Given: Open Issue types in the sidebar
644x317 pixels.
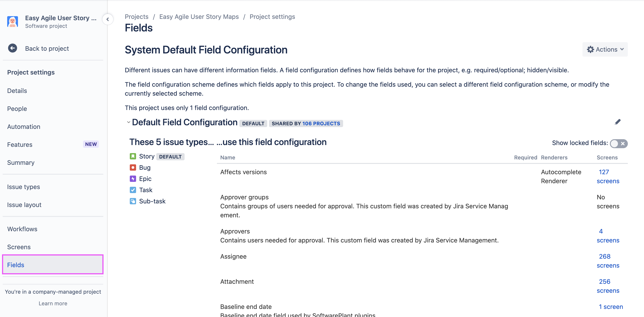Looking at the screenshot, I should [24, 187].
